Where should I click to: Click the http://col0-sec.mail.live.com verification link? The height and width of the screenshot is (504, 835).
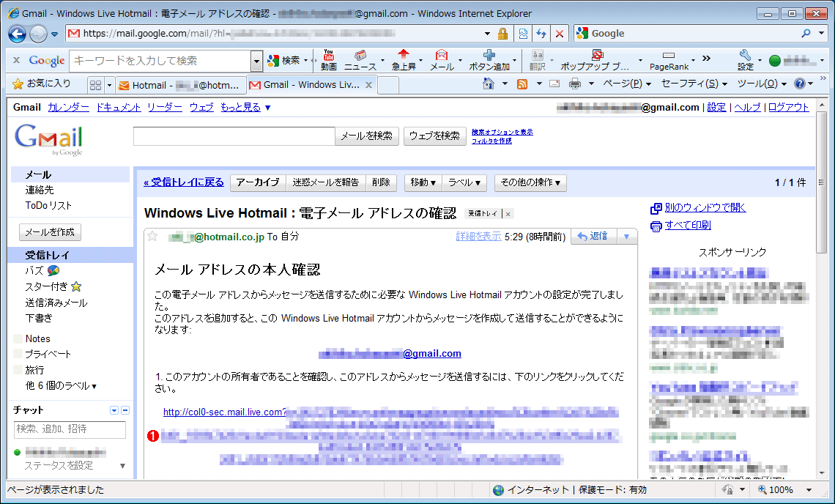pos(225,412)
